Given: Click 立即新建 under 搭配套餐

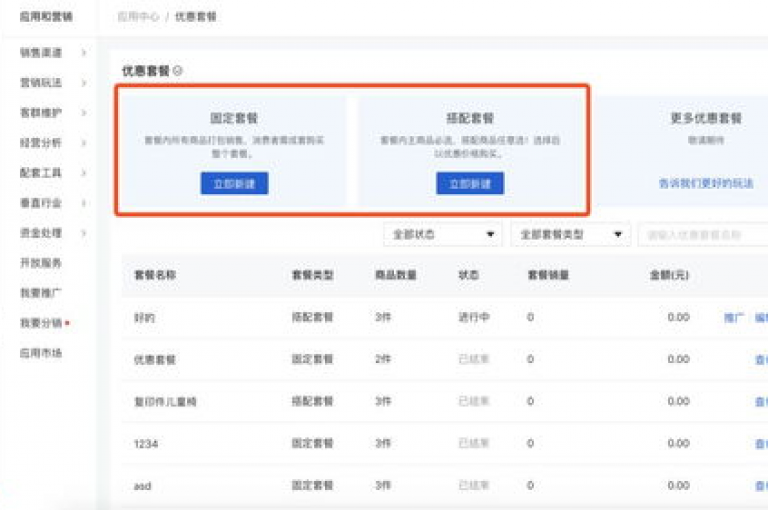Looking at the screenshot, I should 470,183.
